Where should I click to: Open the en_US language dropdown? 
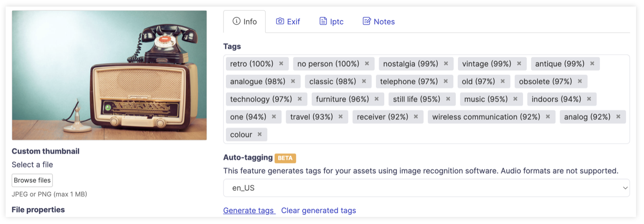(426, 188)
